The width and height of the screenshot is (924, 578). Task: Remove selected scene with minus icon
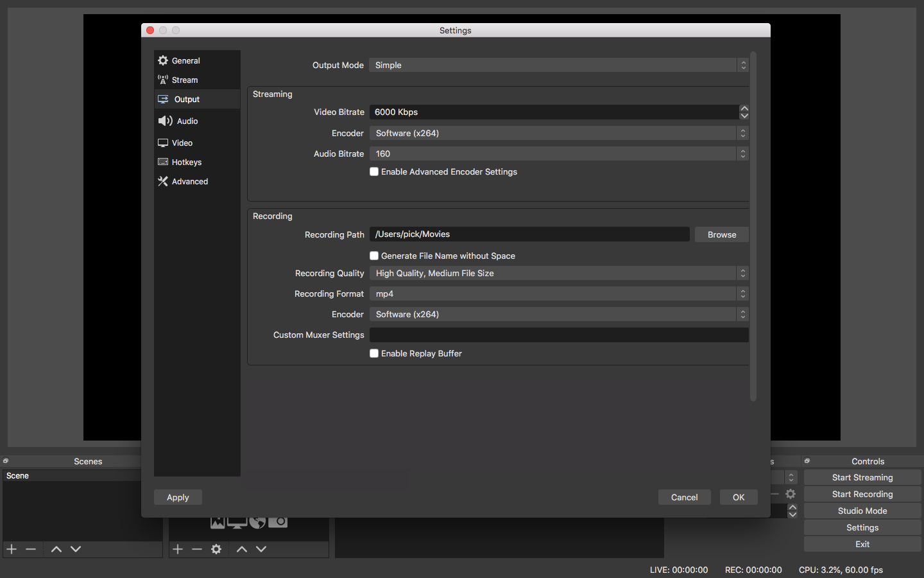click(31, 549)
